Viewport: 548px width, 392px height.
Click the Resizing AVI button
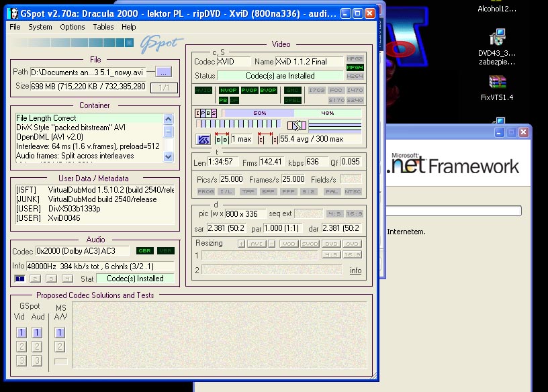click(257, 244)
